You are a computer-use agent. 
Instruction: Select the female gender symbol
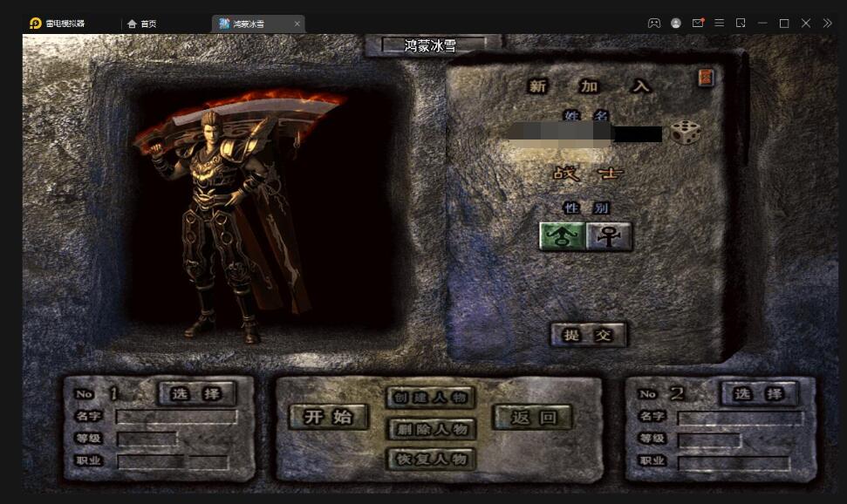(x=609, y=236)
